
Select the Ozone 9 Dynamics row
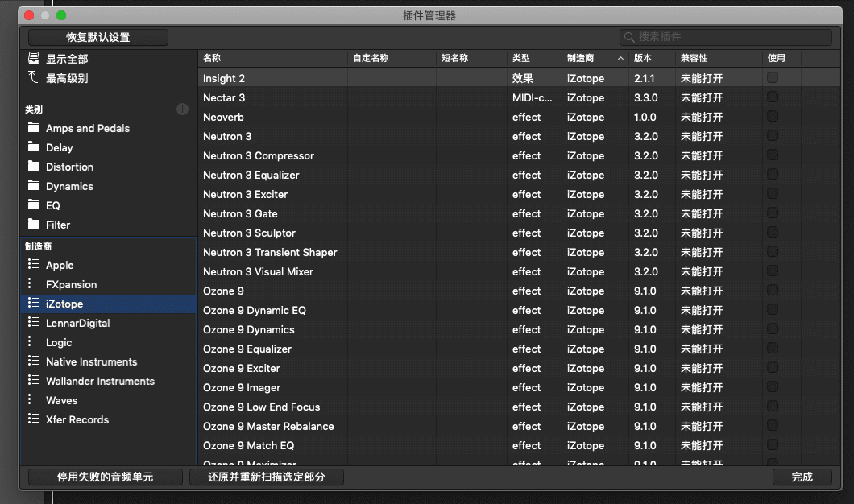[x=519, y=329]
